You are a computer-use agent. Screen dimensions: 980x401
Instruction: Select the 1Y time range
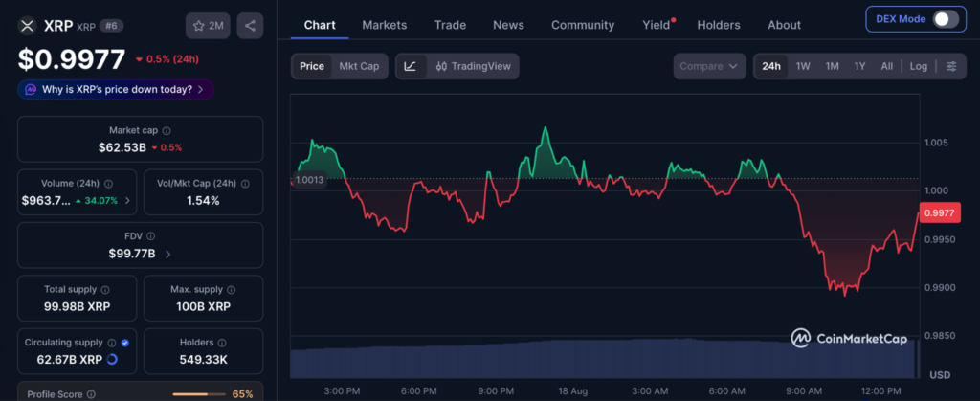[860, 66]
